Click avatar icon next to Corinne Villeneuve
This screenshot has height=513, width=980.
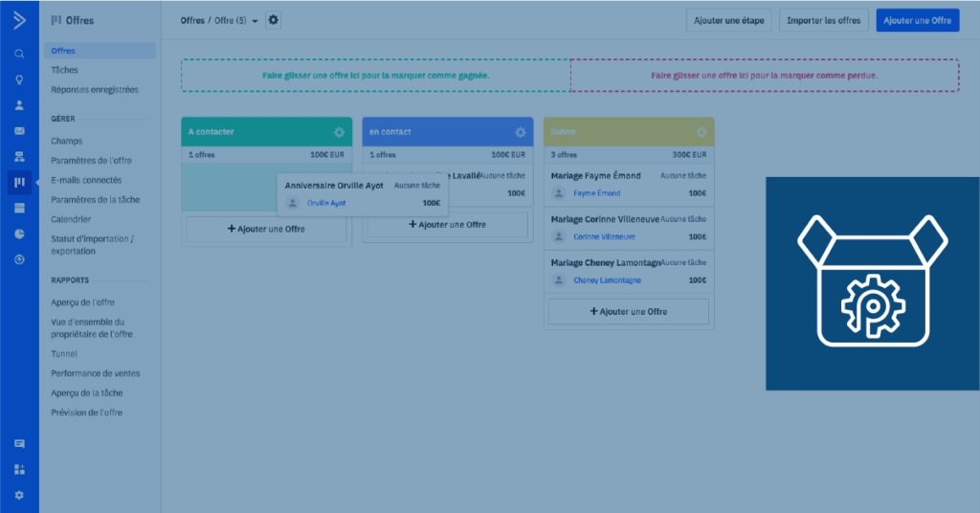coord(559,236)
